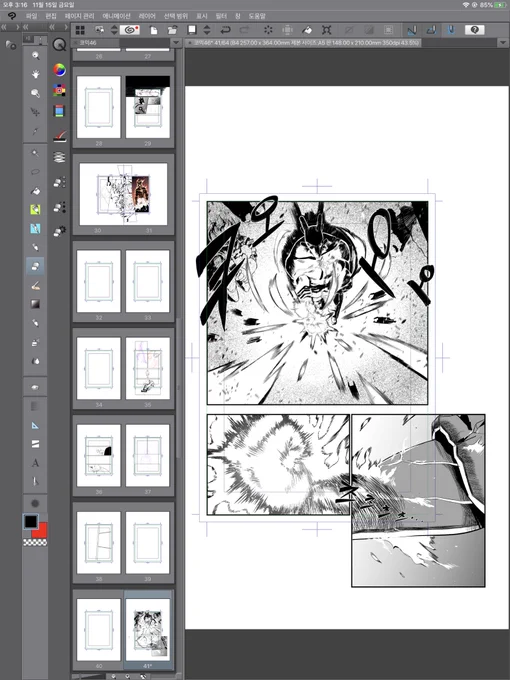
Task: Undo the last action arrow
Action: pyautogui.click(x=225, y=29)
